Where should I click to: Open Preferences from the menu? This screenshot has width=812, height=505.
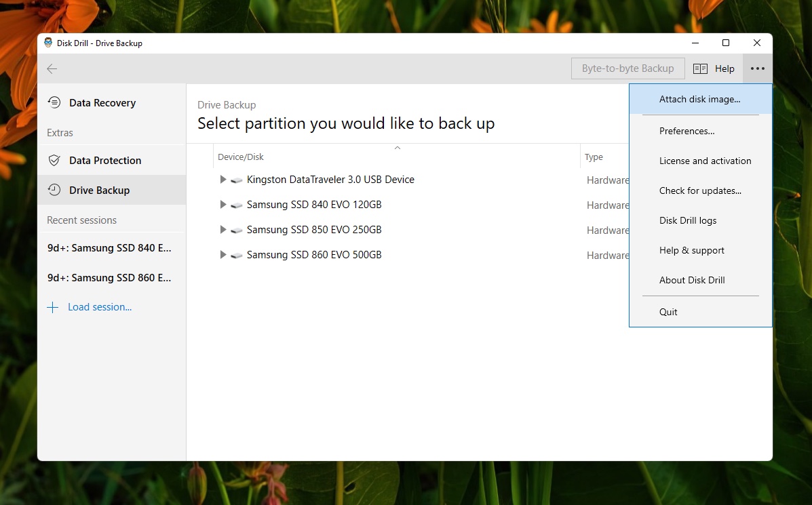pyautogui.click(x=700, y=132)
